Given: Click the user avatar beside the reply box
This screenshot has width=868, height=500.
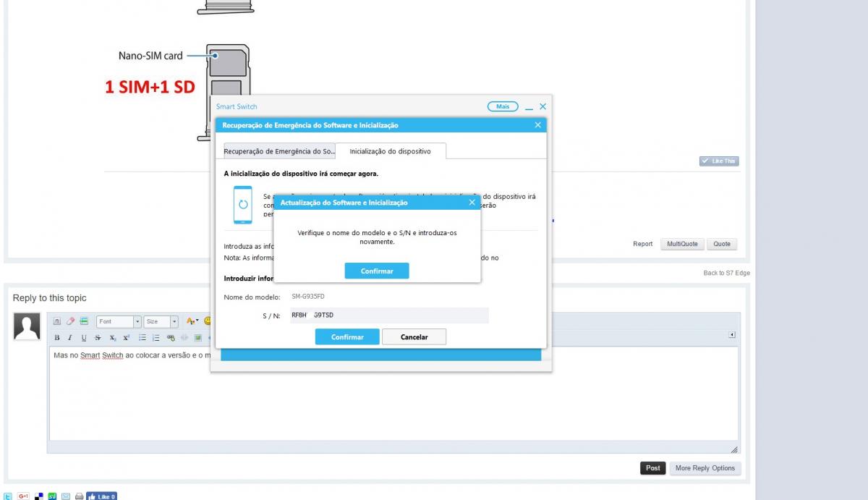Looking at the screenshot, I should (27, 327).
